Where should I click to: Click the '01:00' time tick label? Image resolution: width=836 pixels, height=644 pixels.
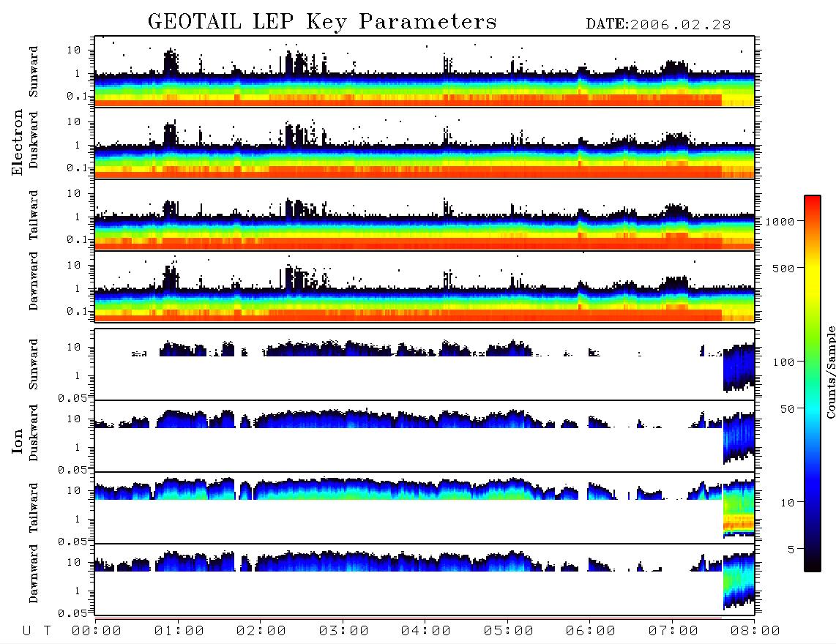coord(179,631)
